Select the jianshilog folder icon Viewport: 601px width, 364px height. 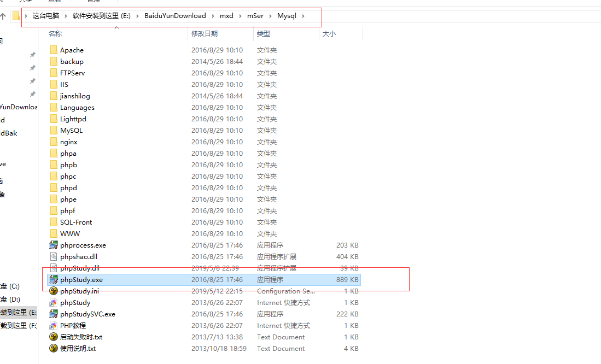click(x=54, y=96)
